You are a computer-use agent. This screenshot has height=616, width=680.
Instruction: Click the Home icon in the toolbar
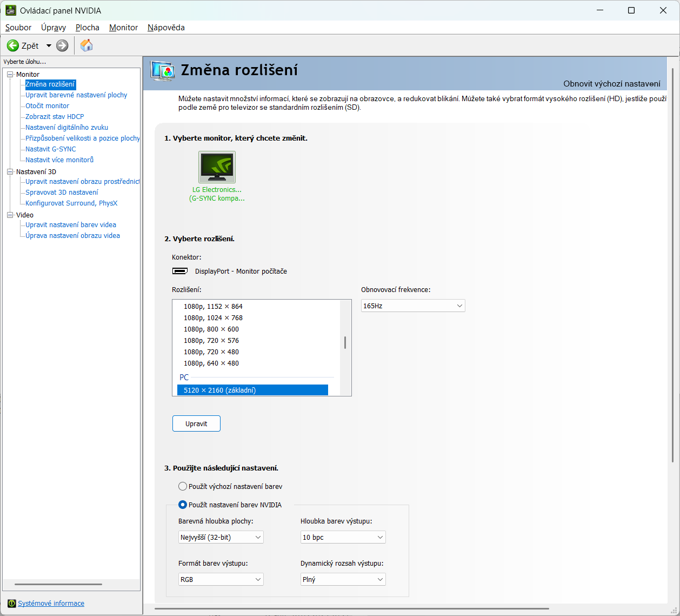point(86,45)
